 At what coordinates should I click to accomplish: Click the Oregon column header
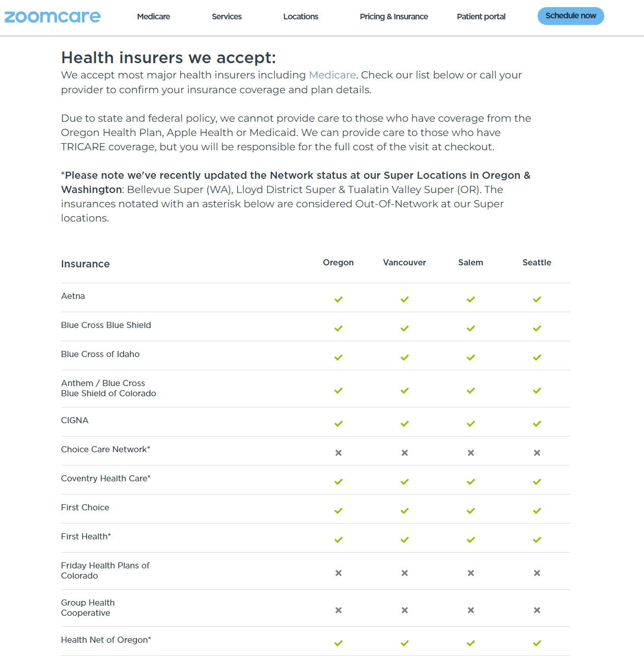pyautogui.click(x=338, y=263)
